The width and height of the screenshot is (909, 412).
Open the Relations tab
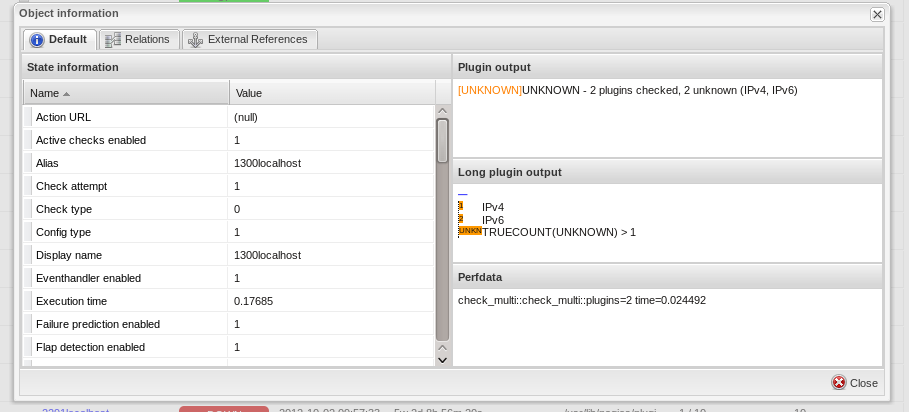(x=139, y=40)
